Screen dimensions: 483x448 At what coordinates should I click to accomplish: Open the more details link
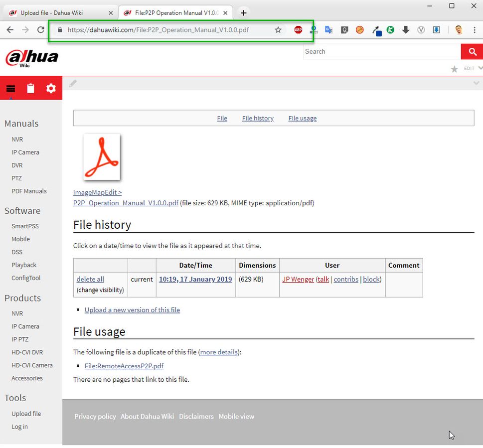point(219,352)
